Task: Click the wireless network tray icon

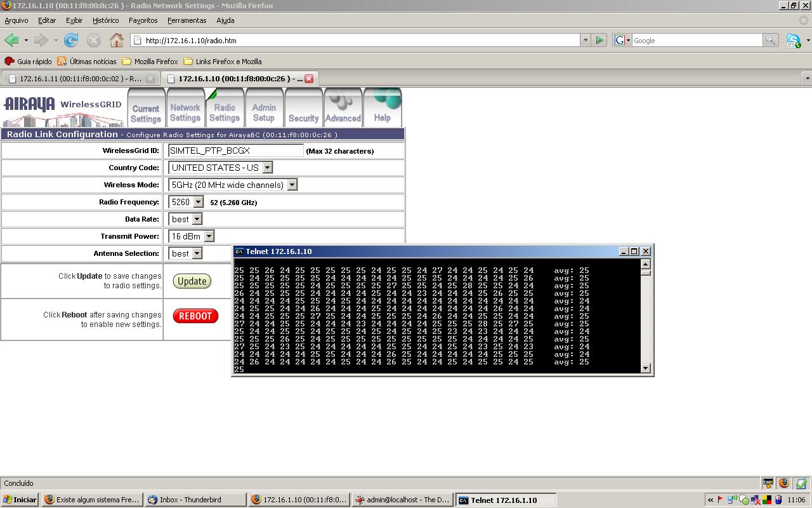Action: coord(731,500)
